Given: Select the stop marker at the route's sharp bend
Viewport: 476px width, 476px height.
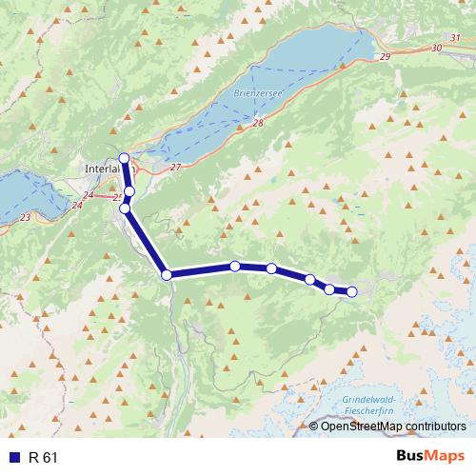Looking at the screenshot, I should 167,275.
